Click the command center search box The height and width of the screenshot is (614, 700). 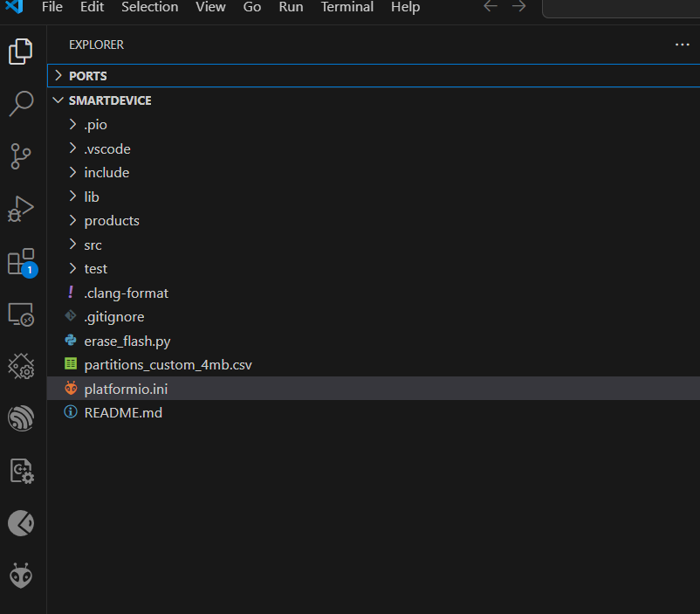621,8
